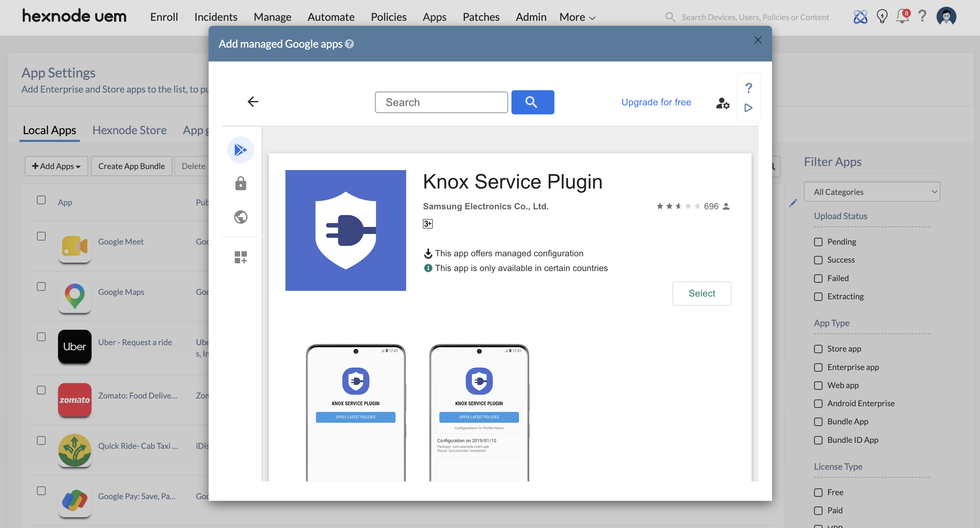Open the Incidents menu

point(216,17)
